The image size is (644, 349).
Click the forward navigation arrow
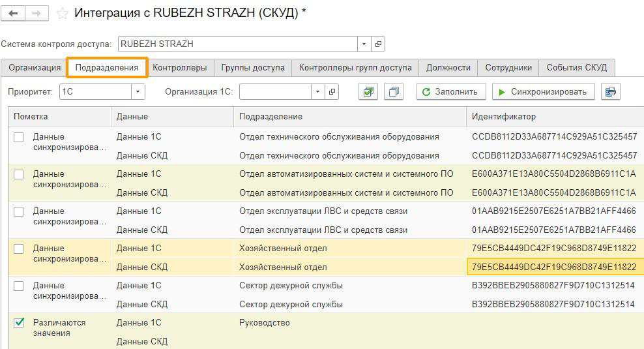pos(37,13)
